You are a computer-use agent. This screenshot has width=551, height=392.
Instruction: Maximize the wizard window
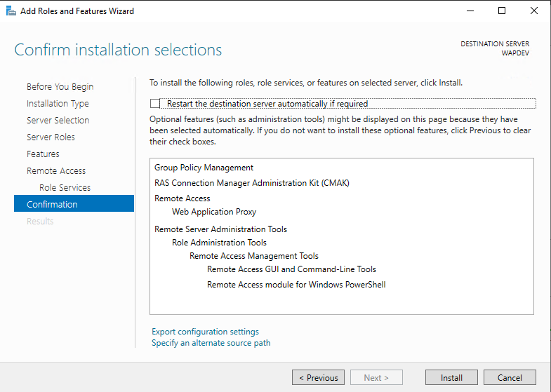[502, 11]
